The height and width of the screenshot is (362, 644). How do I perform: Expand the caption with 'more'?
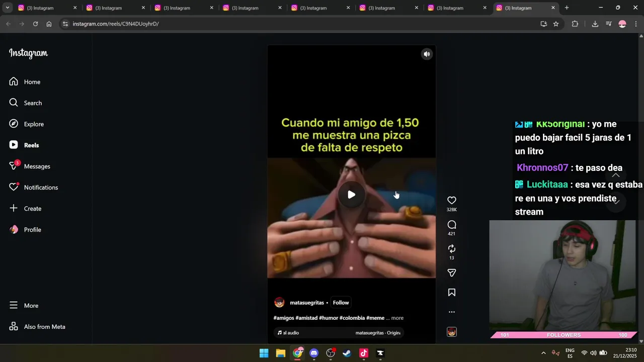coord(397,318)
